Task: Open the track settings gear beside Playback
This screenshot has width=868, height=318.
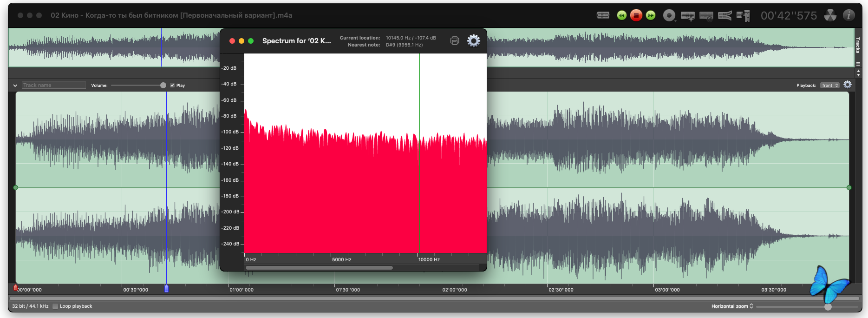Action: [x=848, y=85]
